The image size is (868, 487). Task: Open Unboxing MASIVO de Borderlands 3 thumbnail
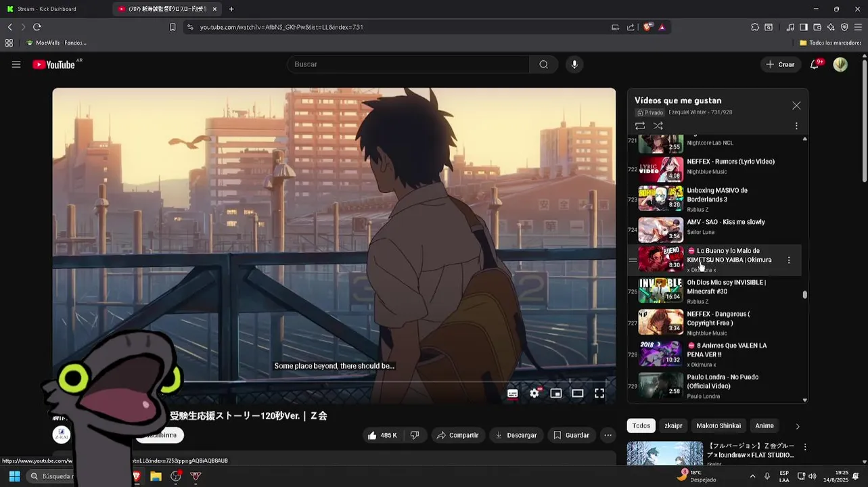[661, 198]
